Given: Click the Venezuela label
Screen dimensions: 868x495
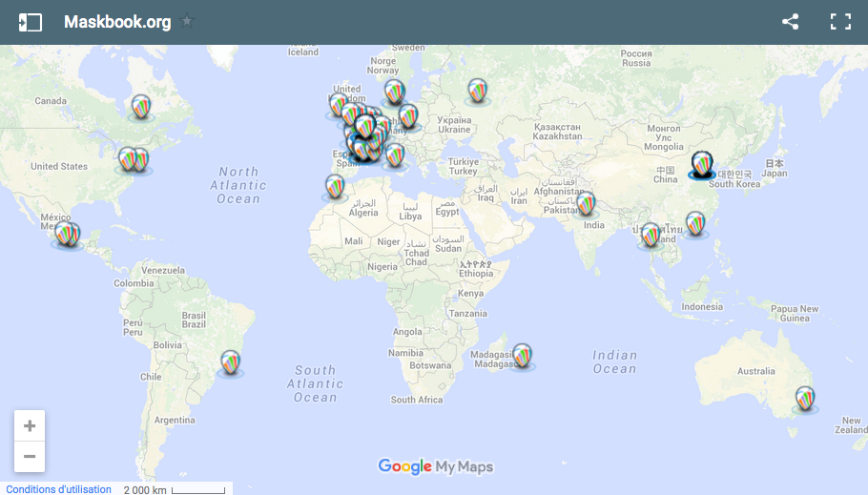Looking at the screenshot, I should [x=163, y=270].
